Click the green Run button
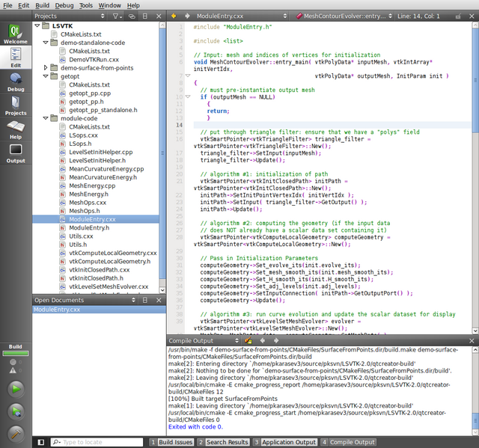The image size is (479, 448). tap(15, 389)
